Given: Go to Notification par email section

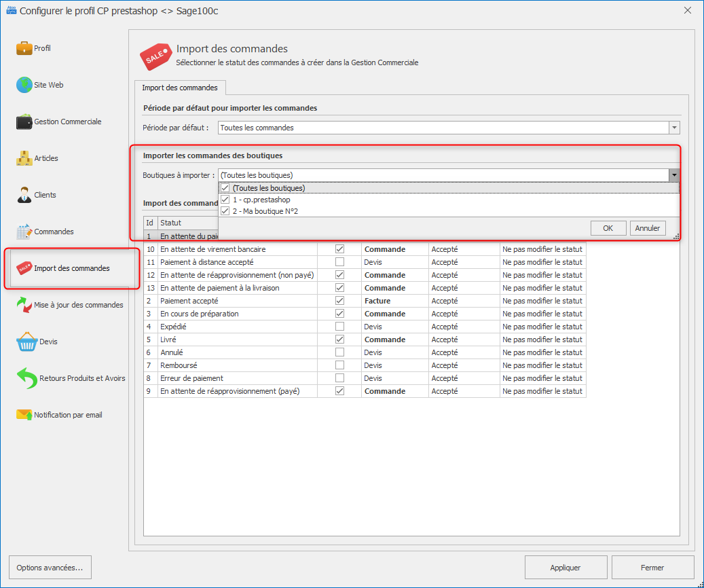Looking at the screenshot, I should 69,415.
